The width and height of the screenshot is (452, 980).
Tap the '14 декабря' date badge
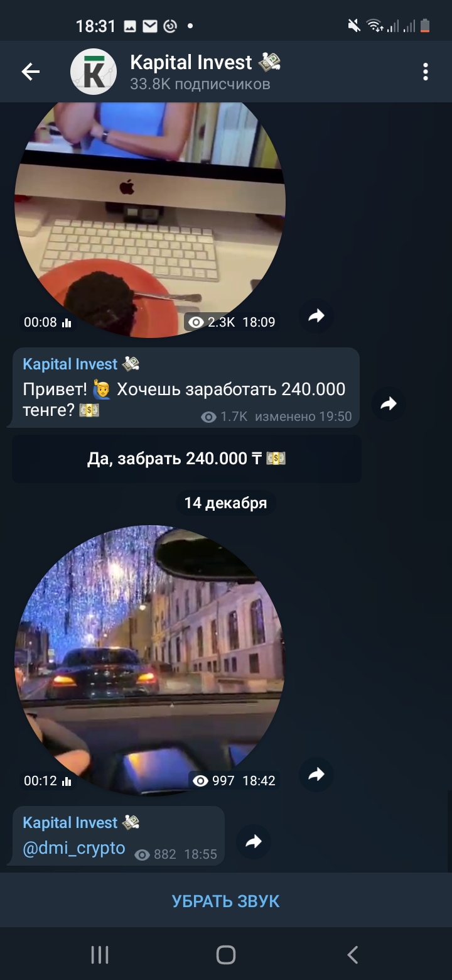point(226,503)
